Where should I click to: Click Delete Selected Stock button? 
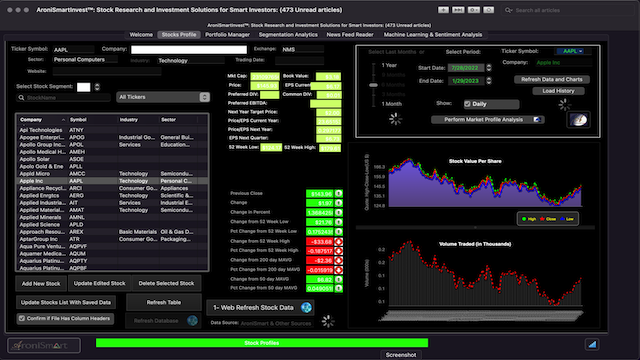point(166,283)
